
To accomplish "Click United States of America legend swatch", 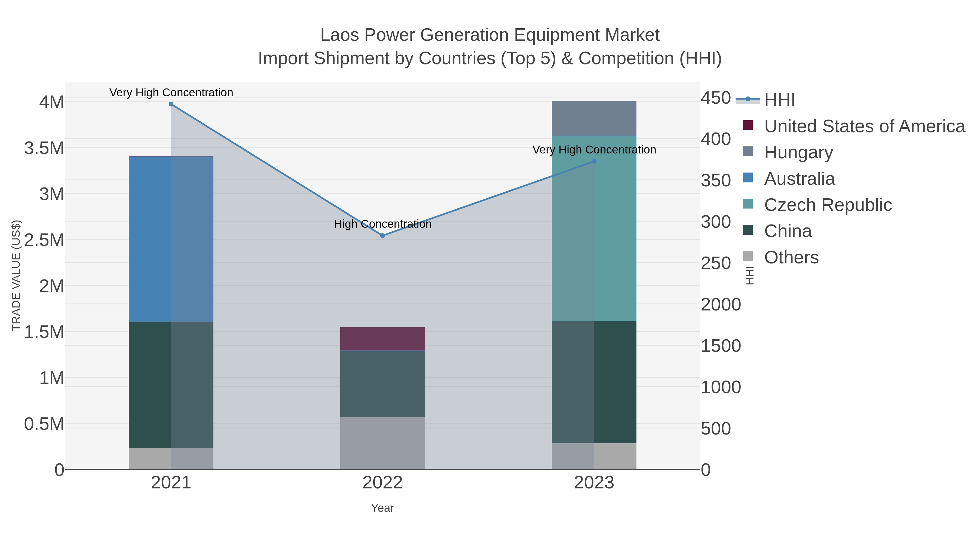I will [748, 125].
